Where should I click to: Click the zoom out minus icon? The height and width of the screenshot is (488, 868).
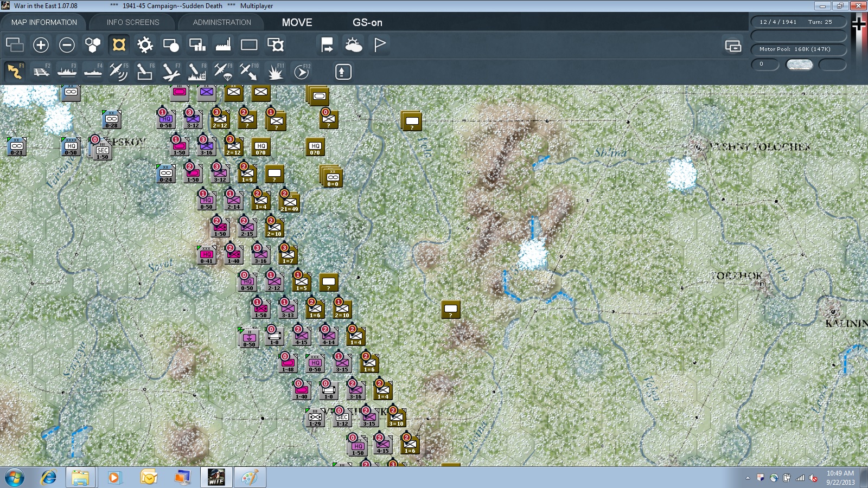tap(67, 45)
